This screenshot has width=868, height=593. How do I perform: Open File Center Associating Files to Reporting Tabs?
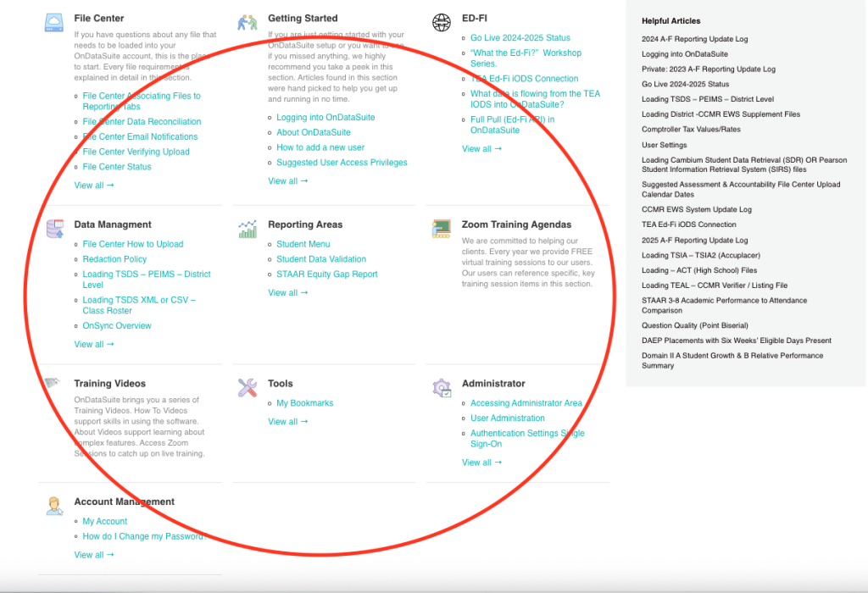click(142, 101)
